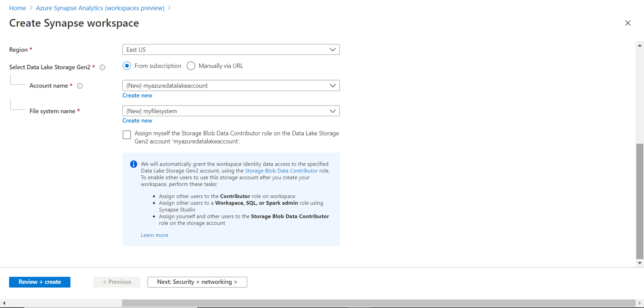This screenshot has width=644, height=308.
Task: Click the Previous button
Action: click(x=117, y=282)
